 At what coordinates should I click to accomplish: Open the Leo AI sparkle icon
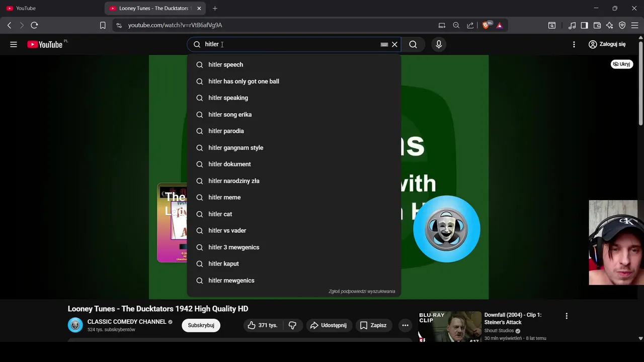click(x=610, y=25)
